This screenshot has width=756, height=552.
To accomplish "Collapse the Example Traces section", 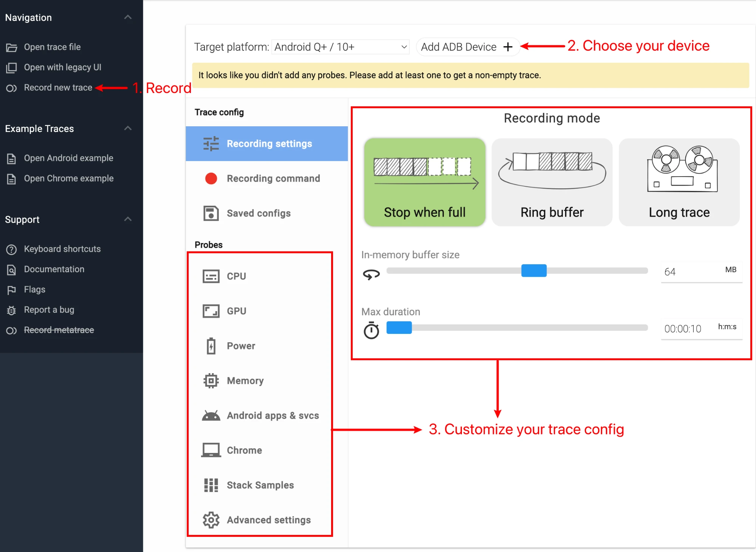I will 128,129.
